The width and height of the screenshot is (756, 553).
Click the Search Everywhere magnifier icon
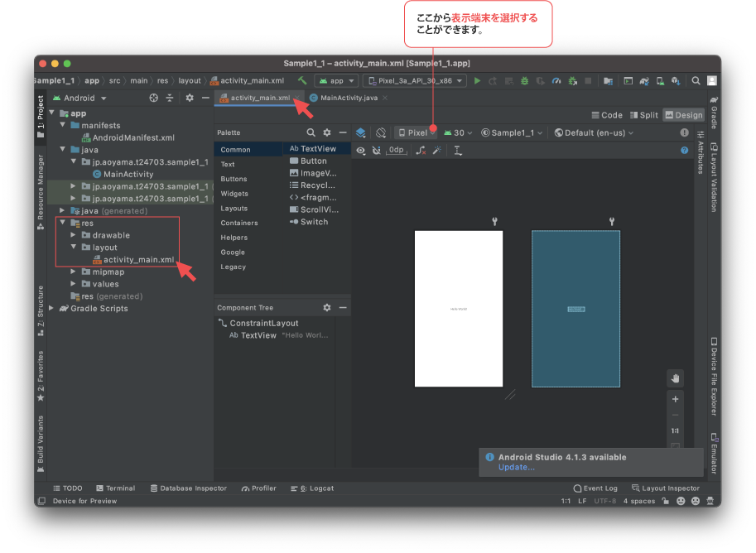[x=696, y=81]
